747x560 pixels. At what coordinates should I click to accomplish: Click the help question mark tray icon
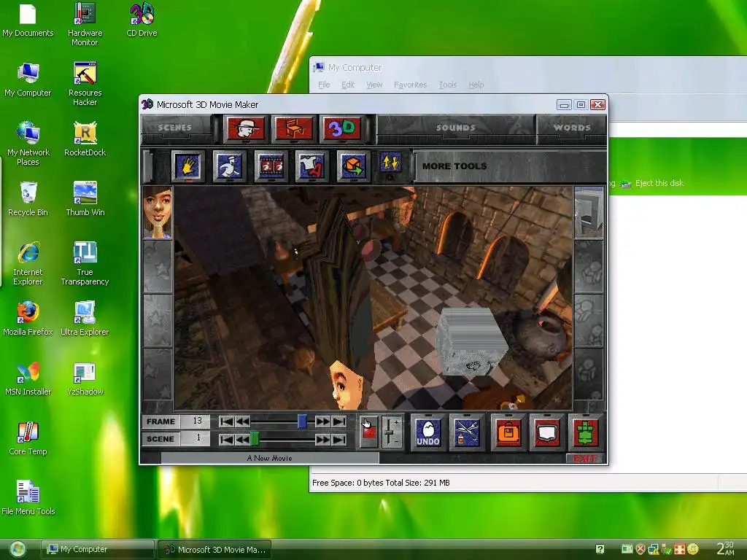pyautogui.click(x=600, y=549)
